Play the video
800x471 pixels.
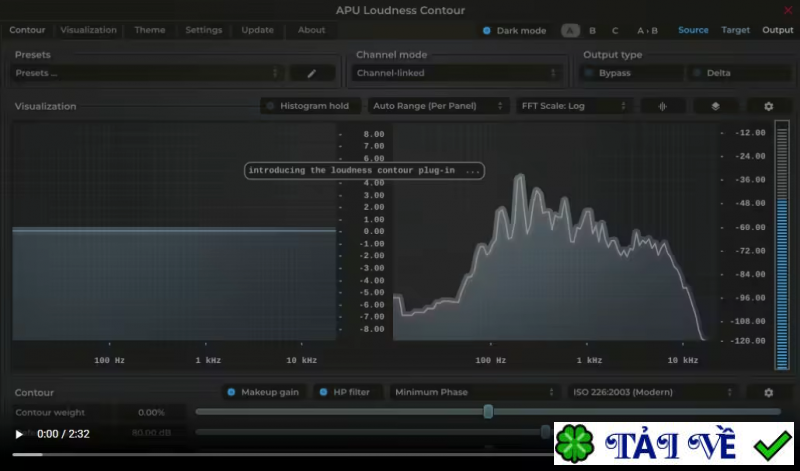tap(19, 434)
